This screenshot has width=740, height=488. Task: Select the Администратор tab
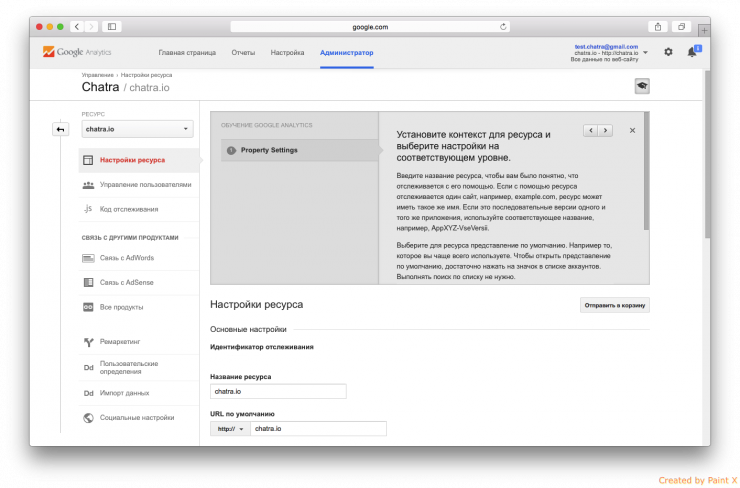tap(347, 52)
